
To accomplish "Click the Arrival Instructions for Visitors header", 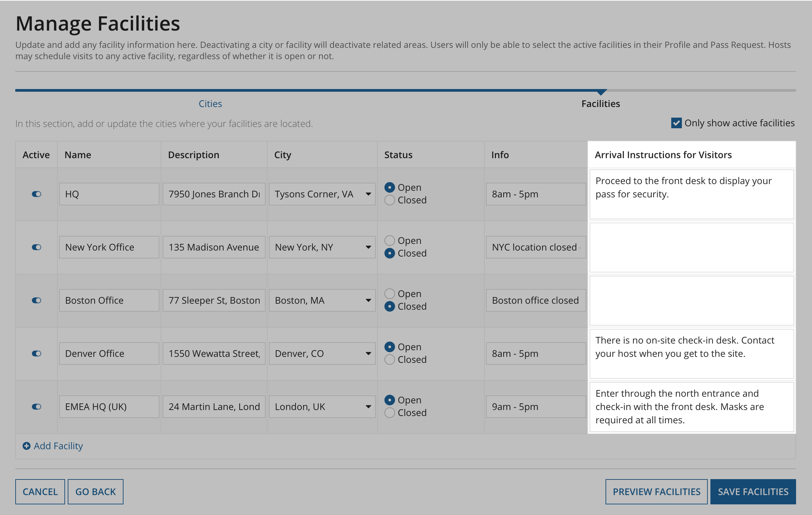I will coord(663,155).
